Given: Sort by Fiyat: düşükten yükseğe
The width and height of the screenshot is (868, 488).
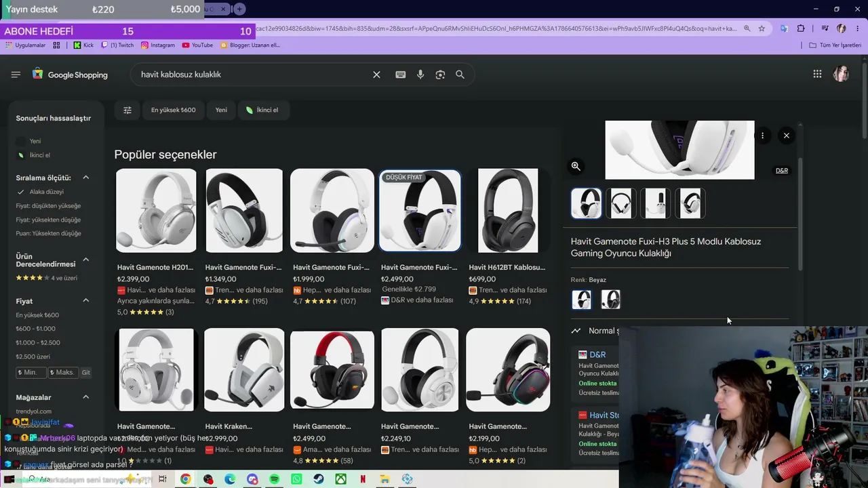Looking at the screenshot, I should (48, 206).
